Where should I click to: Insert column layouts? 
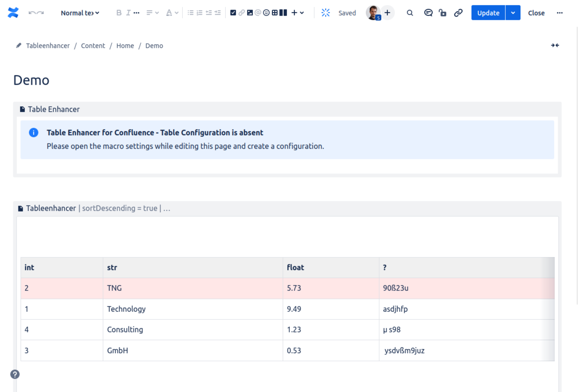pos(283,13)
